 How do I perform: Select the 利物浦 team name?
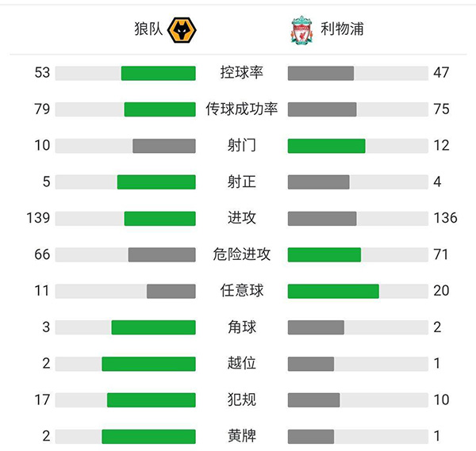(343, 30)
